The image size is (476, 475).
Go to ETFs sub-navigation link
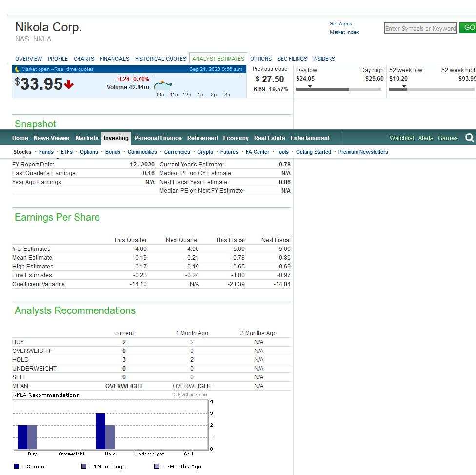(x=66, y=152)
